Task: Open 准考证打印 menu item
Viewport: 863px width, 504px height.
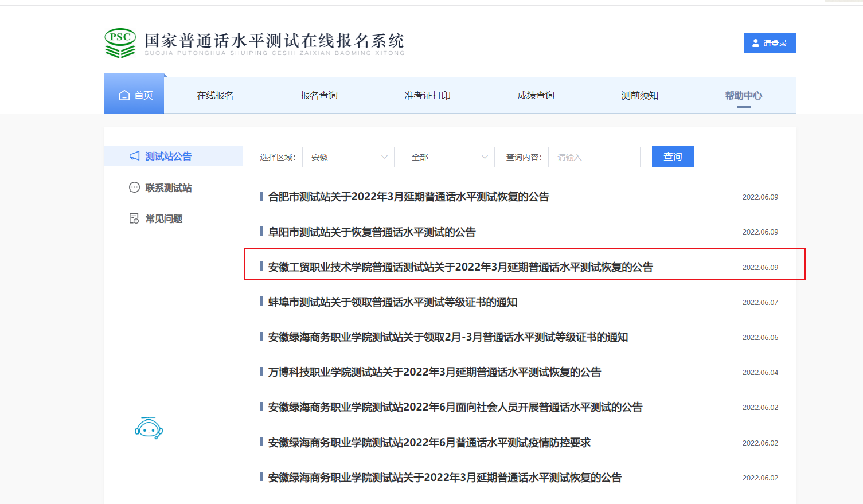Action: point(427,95)
